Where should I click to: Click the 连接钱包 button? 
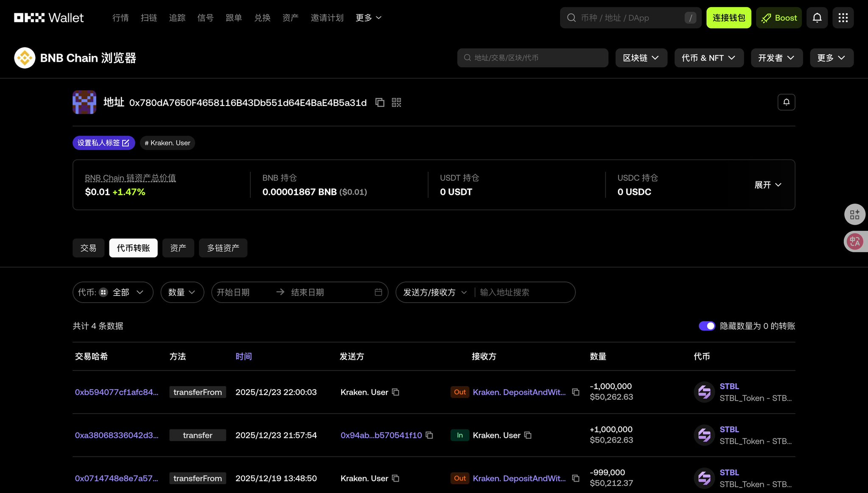coord(728,18)
